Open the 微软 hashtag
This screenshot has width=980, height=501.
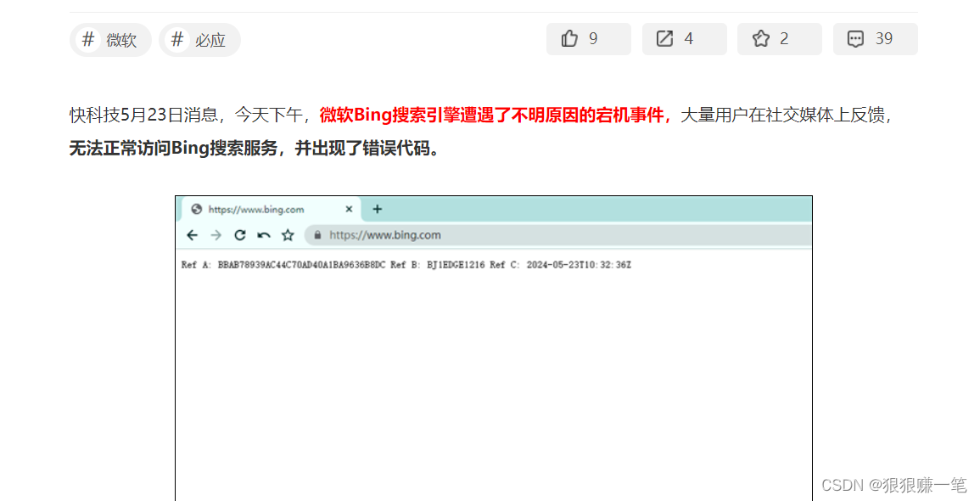(x=109, y=39)
